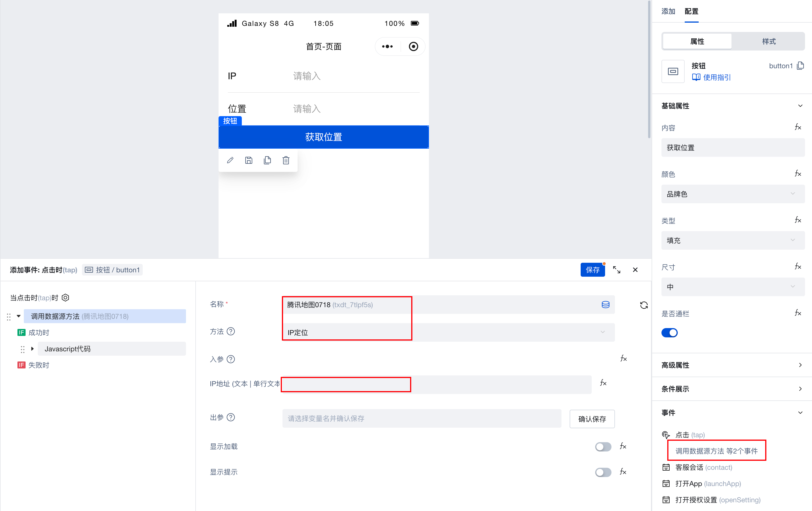Screen dimensions: 812x511
Task: Collapse 调用数据源方法 tree node
Action: pyautogui.click(x=19, y=316)
